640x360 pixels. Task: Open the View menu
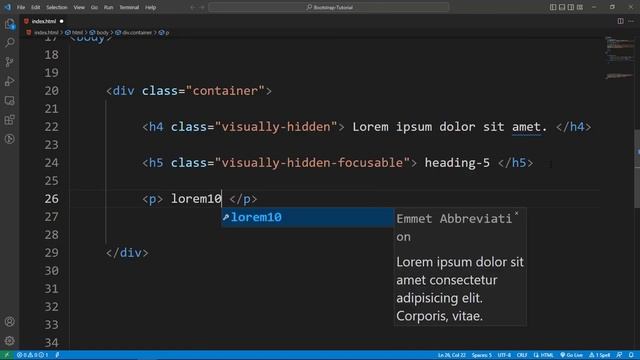79,7
